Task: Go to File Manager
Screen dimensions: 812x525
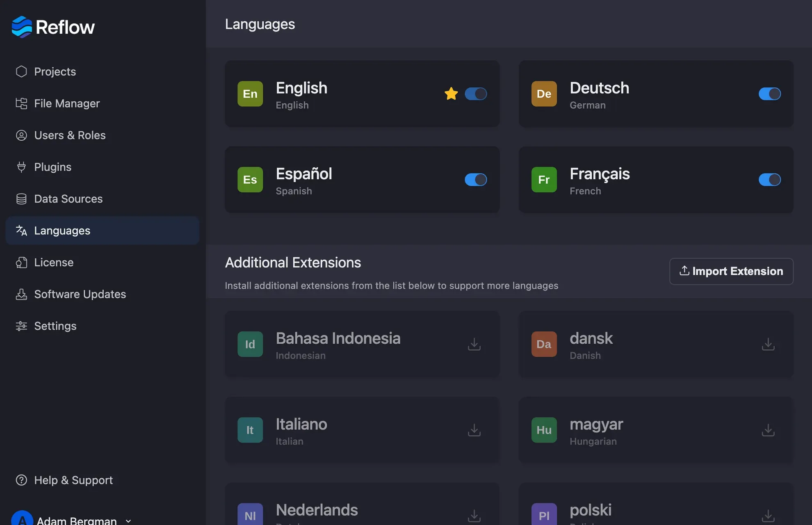Action: [x=102, y=103]
